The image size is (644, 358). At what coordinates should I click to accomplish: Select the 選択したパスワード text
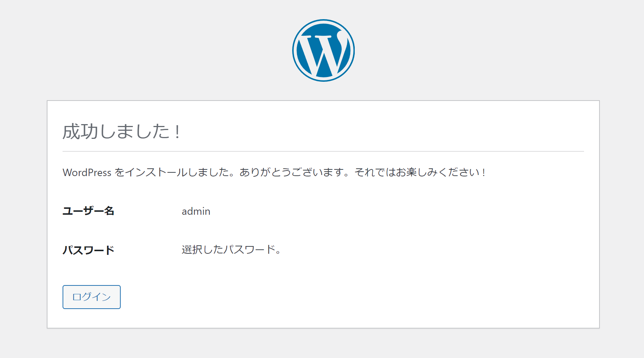tap(231, 250)
